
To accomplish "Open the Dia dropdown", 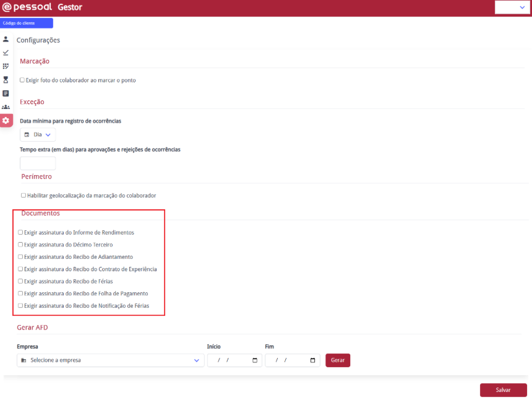I will (x=38, y=135).
